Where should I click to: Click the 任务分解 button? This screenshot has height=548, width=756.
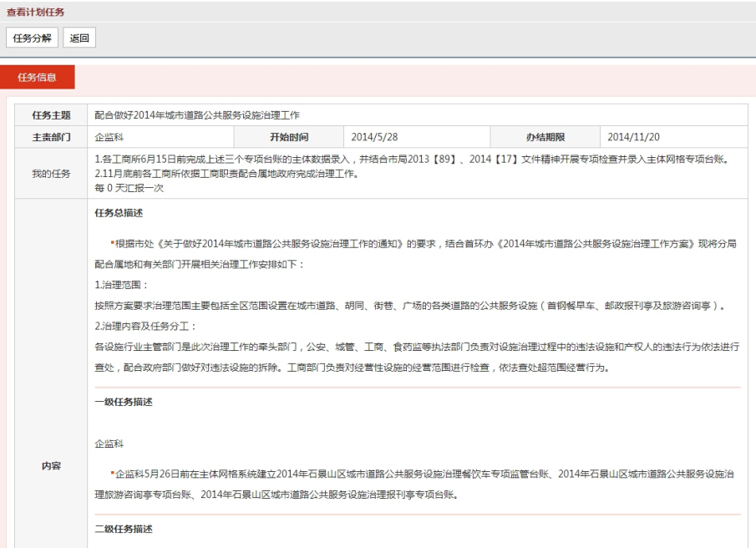tap(33, 38)
